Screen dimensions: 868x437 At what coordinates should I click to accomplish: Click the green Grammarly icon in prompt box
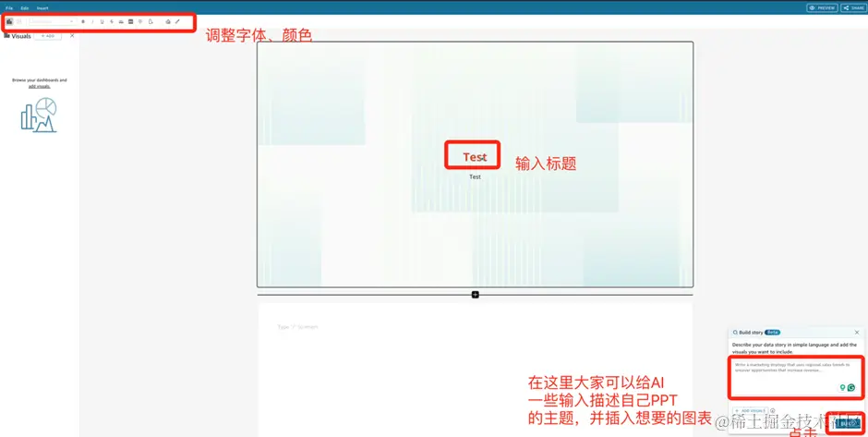point(851,388)
